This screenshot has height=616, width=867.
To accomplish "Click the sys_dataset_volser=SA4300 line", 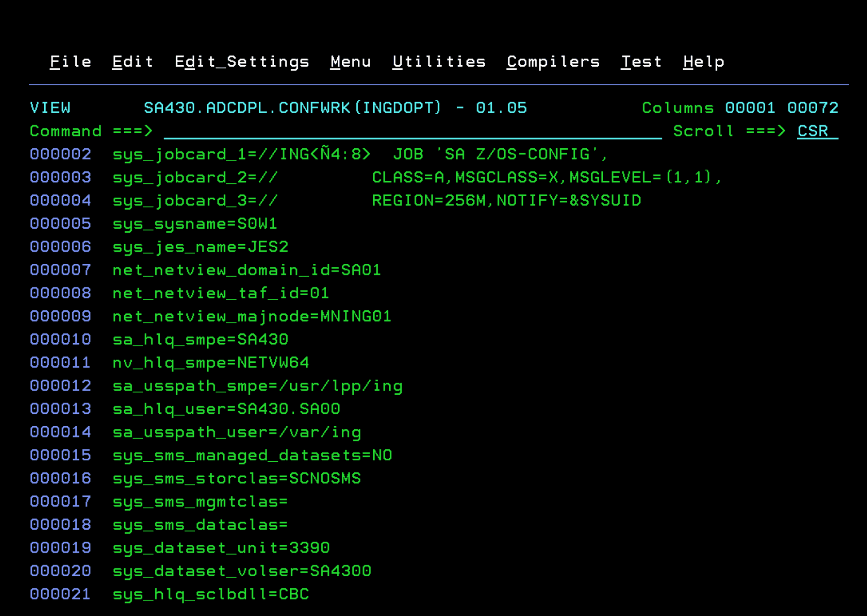I will 242,570.
